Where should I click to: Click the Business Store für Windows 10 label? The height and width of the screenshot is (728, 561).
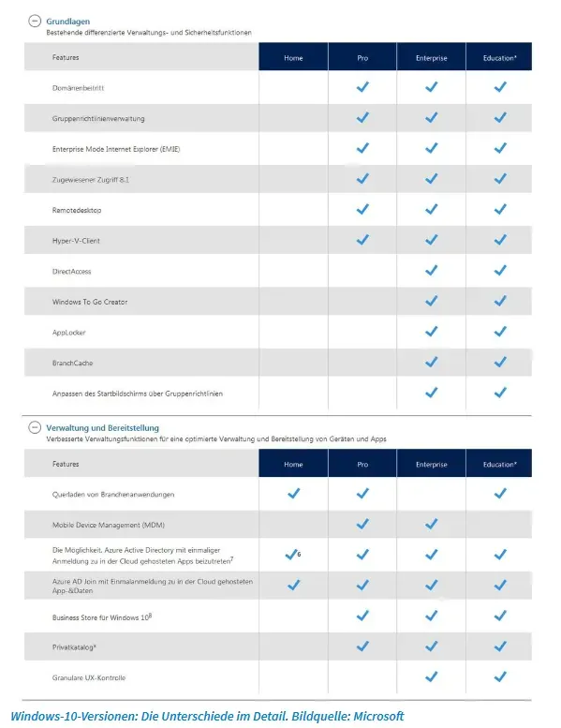[x=102, y=617]
